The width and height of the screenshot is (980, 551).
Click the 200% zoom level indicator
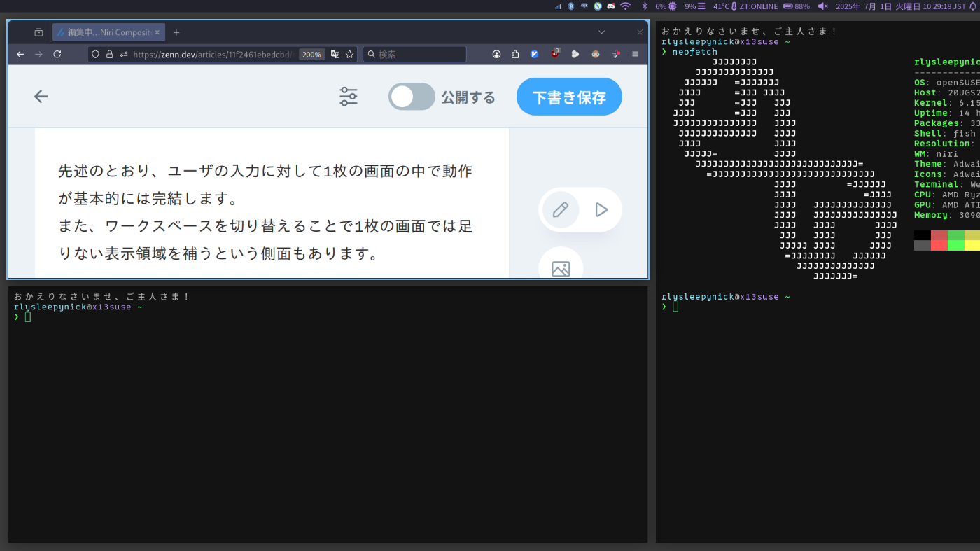pyautogui.click(x=311, y=54)
